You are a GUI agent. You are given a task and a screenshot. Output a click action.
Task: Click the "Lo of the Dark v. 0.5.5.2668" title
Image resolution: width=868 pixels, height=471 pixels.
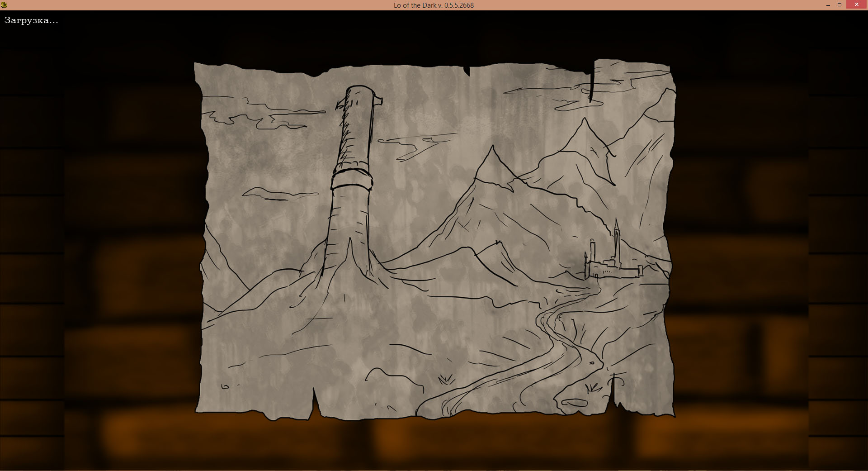click(434, 5)
